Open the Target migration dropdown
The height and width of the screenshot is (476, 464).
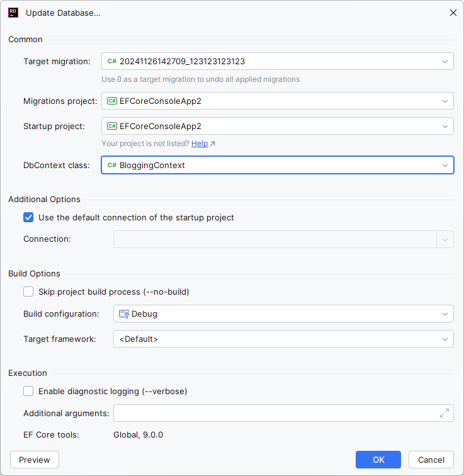click(x=445, y=61)
